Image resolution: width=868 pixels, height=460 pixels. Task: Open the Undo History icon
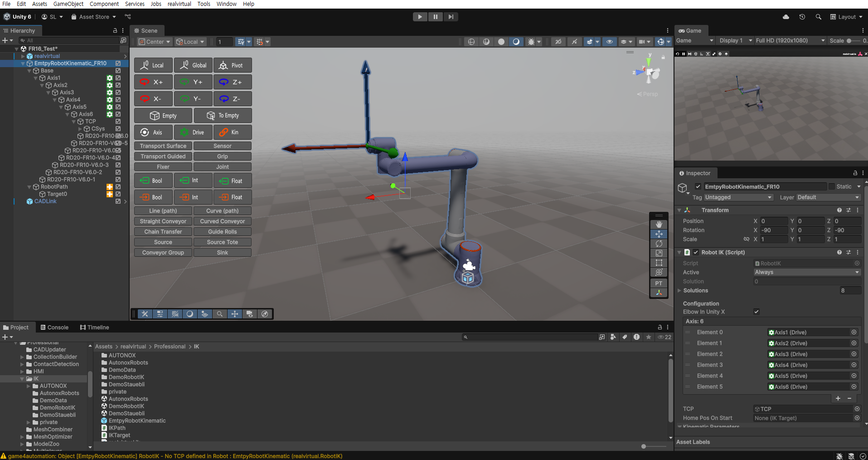(x=802, y=17)
